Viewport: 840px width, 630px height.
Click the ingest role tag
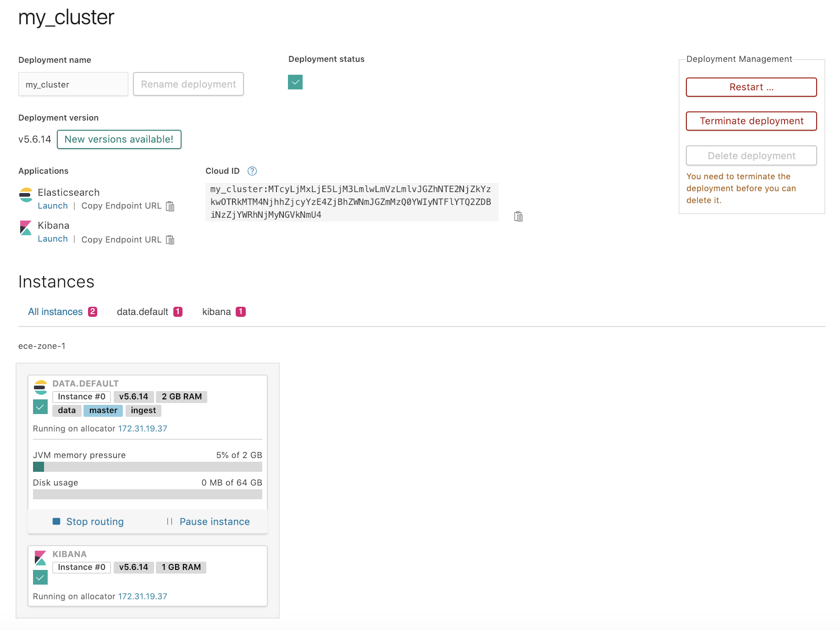tap(144, 410)
